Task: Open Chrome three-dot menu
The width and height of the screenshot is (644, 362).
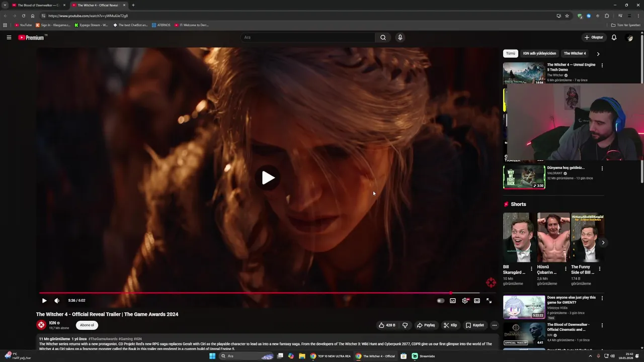Action: click(637, 16)
